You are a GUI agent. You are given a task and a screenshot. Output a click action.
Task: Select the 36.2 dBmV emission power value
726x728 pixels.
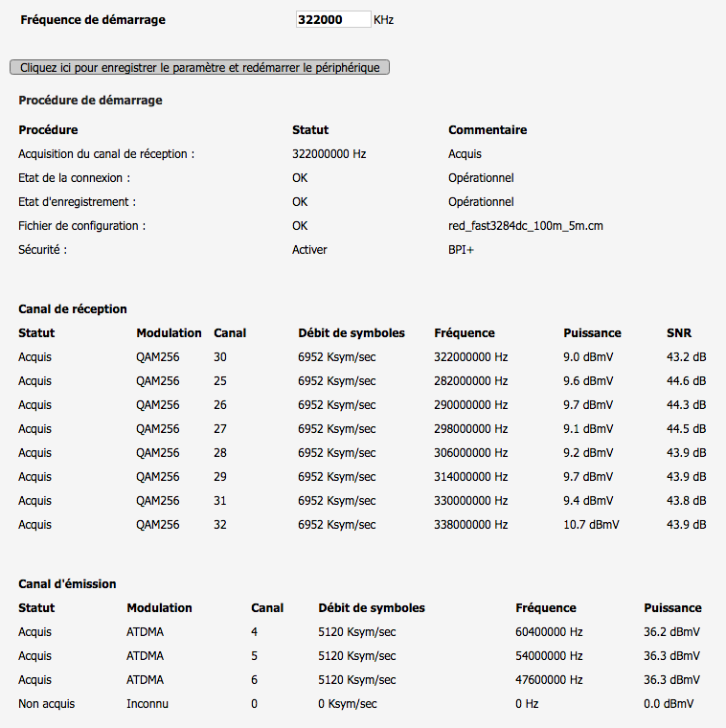pos(671,632)
